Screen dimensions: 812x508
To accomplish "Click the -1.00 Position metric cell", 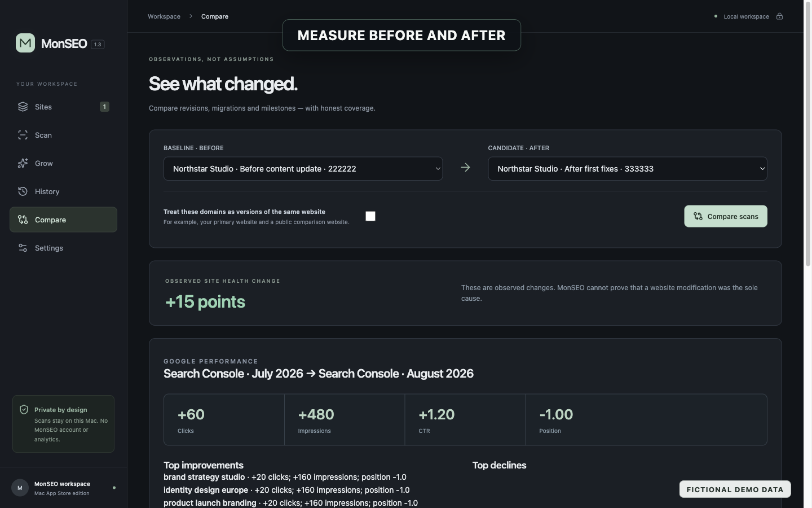I will coord(646,420).
